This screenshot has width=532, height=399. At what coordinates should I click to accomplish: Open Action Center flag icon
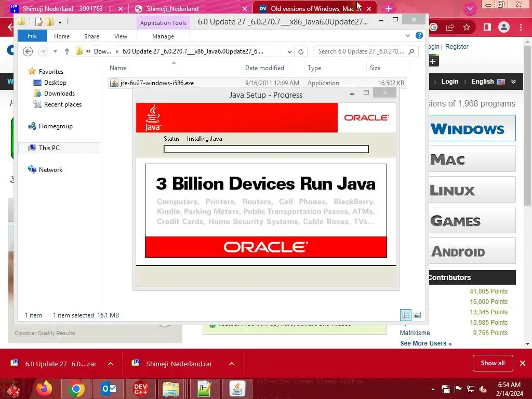pyautogui.click(x=458, y=389)
